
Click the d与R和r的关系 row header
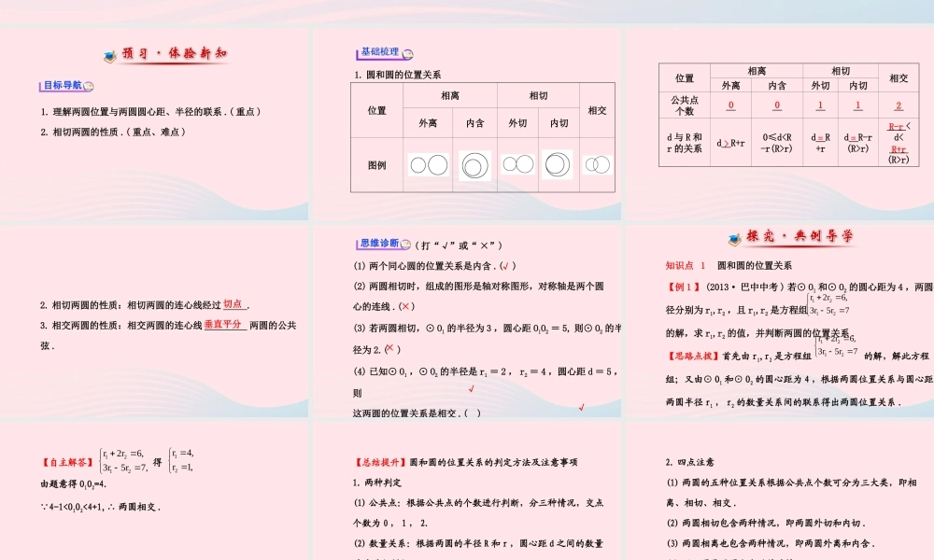coord(685,143)
